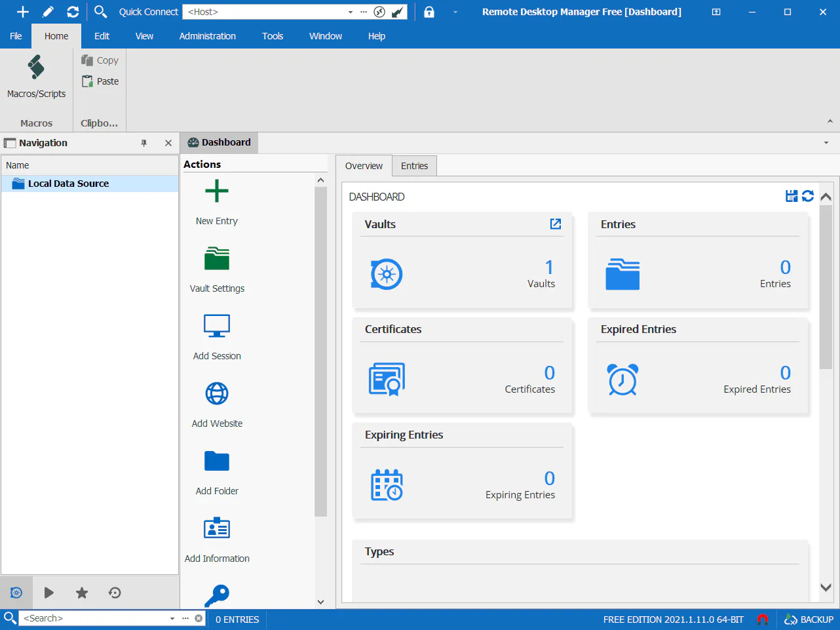Click the Name column header
This screenshot has width=840, height=630.
coord(90,165)
